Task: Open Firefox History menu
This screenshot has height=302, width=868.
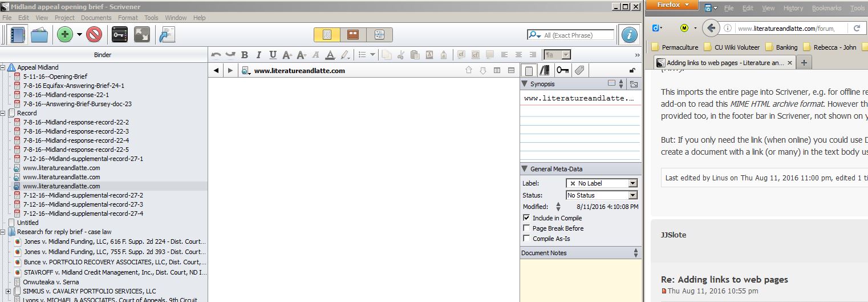Action: click(x=793, y=8)
